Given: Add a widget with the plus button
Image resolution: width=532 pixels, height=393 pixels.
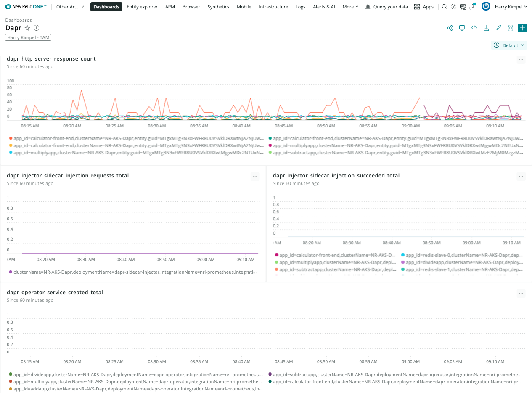Looking at the screenshot, I should pyautogui.click(x=523, y=28).
